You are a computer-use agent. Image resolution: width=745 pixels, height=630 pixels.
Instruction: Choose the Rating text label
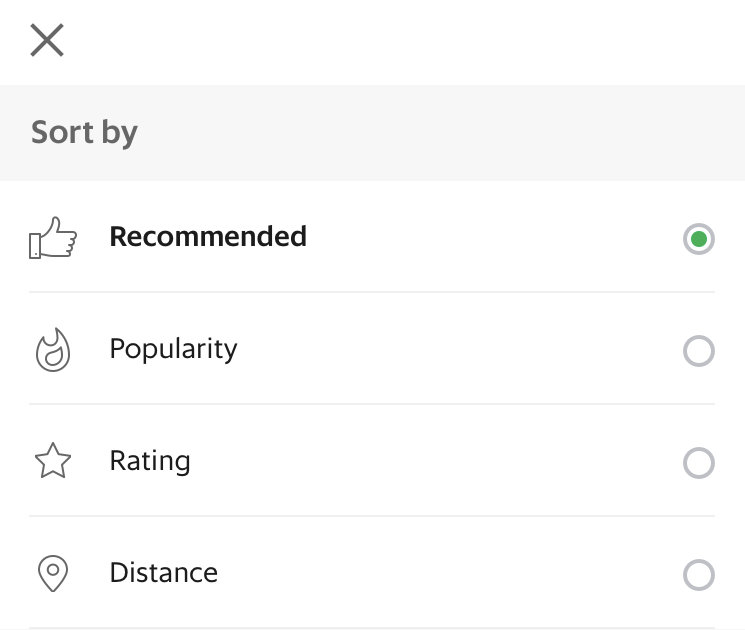tap(150, 461)
